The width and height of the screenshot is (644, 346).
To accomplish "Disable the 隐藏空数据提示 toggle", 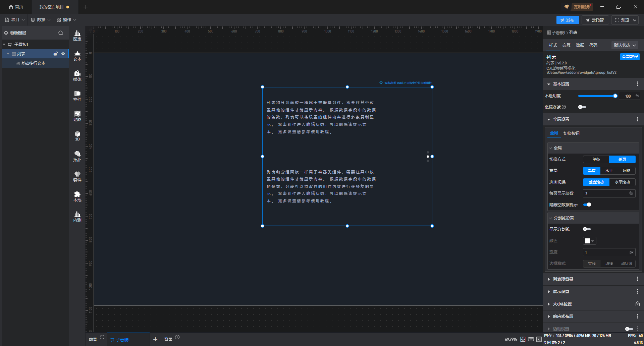I will (587, 205).
